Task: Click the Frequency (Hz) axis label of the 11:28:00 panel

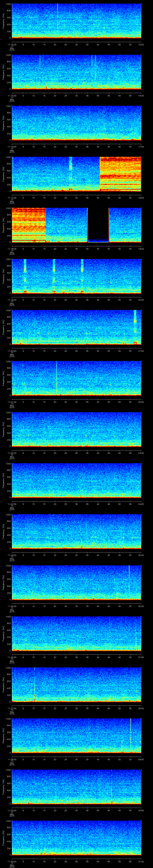Action: coord(3,736)
